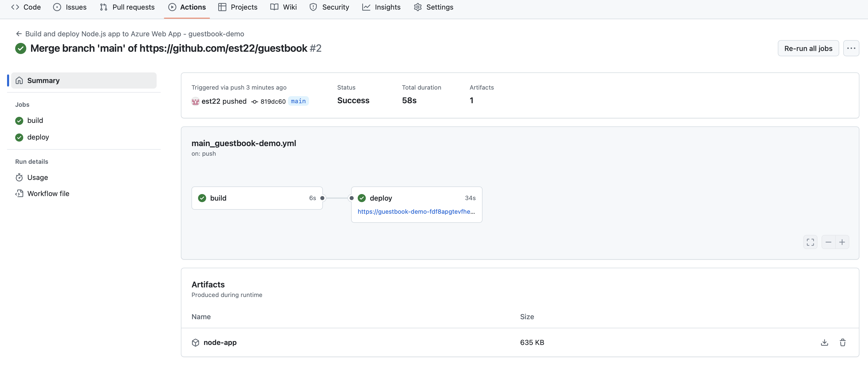868x379 pixels.
Task: Select the build job in sidebar
Action: click(x=35, y=121)
